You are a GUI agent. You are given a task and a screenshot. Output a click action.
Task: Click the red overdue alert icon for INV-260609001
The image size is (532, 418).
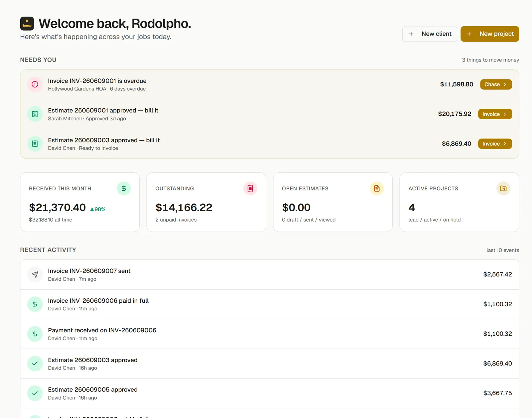[35, 84]
